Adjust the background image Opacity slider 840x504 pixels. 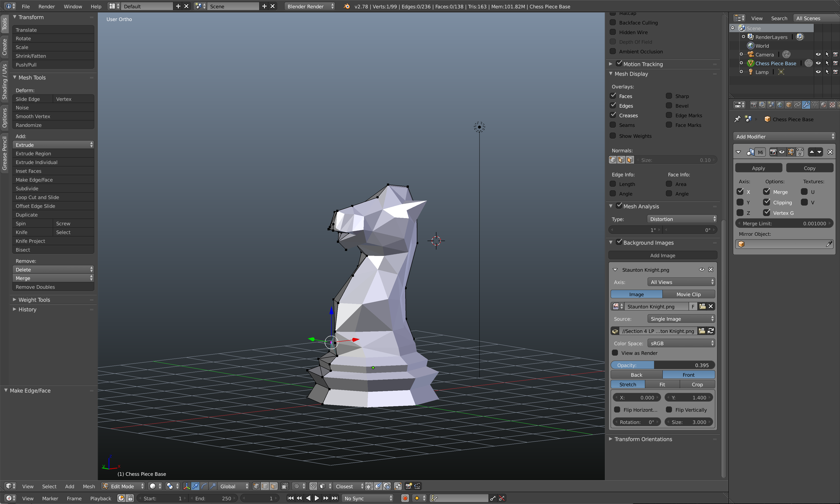tap(663, 365)
